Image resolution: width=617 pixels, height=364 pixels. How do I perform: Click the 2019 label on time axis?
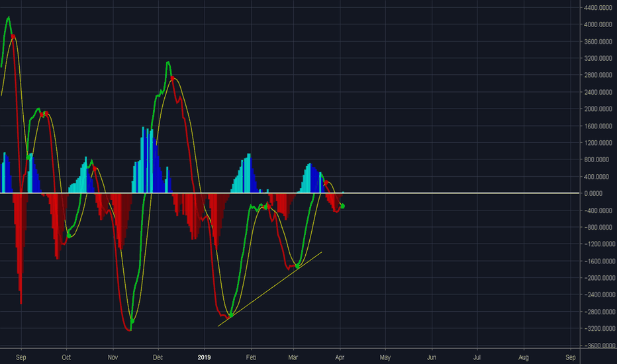pos(204,357)
